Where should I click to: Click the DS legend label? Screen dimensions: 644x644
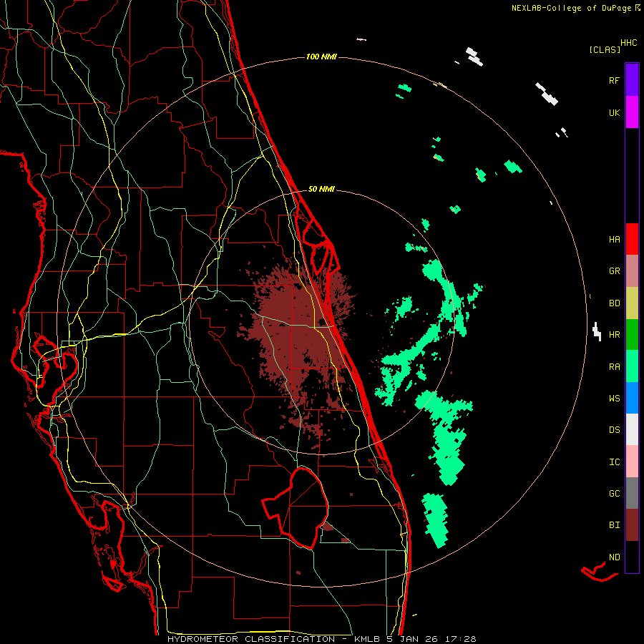coord(614,430)
